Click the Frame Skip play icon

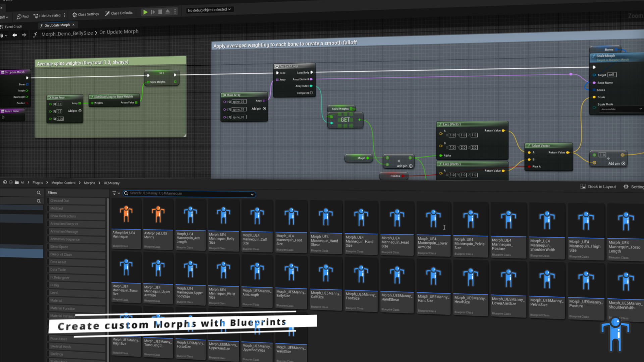pyautogui.click(x=153, y=12)
